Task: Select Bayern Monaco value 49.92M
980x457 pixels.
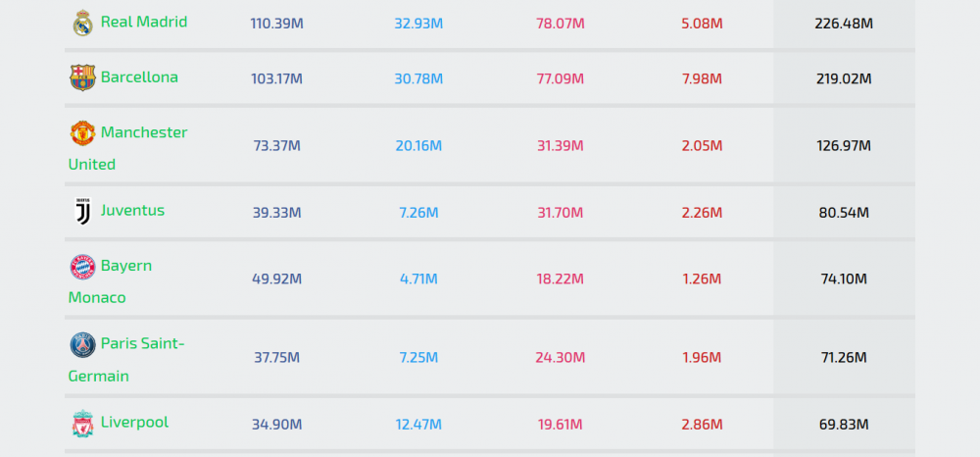Action: pyautogui.click(x=277, y=279)
